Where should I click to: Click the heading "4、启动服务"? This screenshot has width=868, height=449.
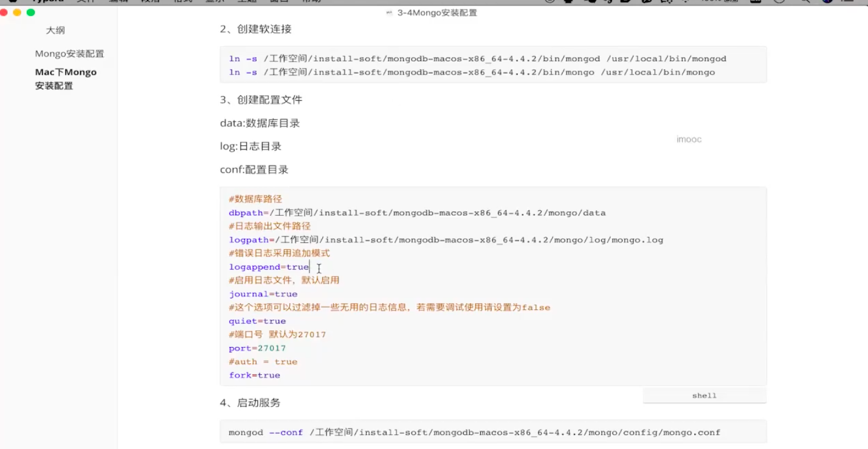pos(250,403)
